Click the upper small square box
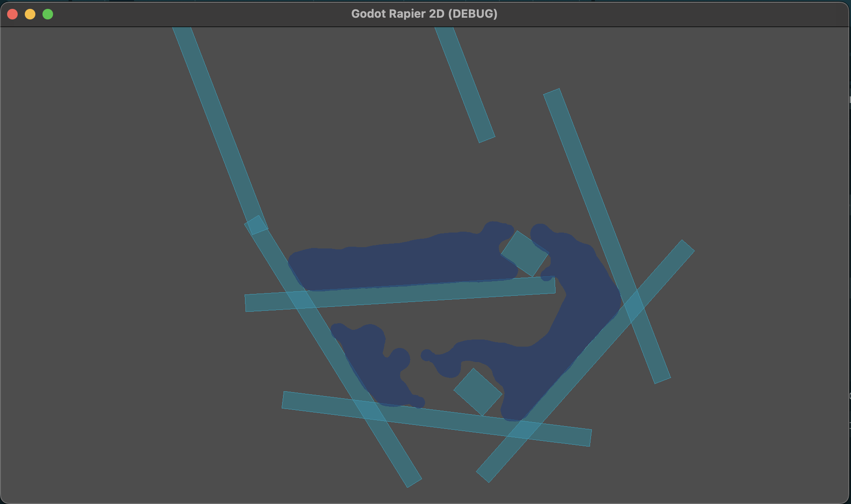The height and width of the screenshot is (504, 851). coord(525,254)
